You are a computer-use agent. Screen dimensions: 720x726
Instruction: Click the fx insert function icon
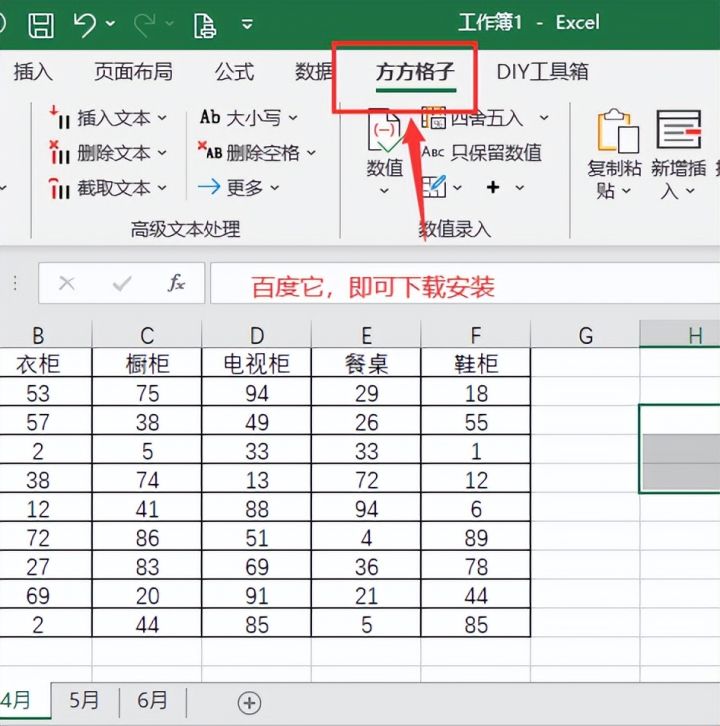click(176, 283)
